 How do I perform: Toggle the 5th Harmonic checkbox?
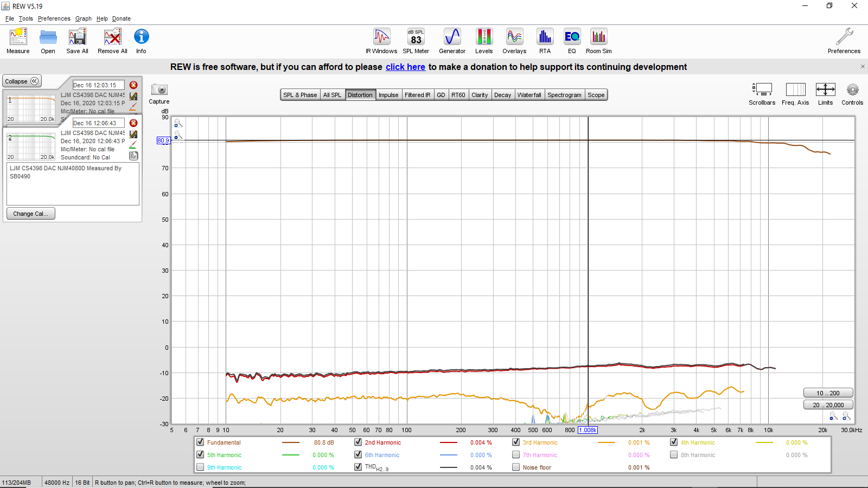[x=200, y=454]
